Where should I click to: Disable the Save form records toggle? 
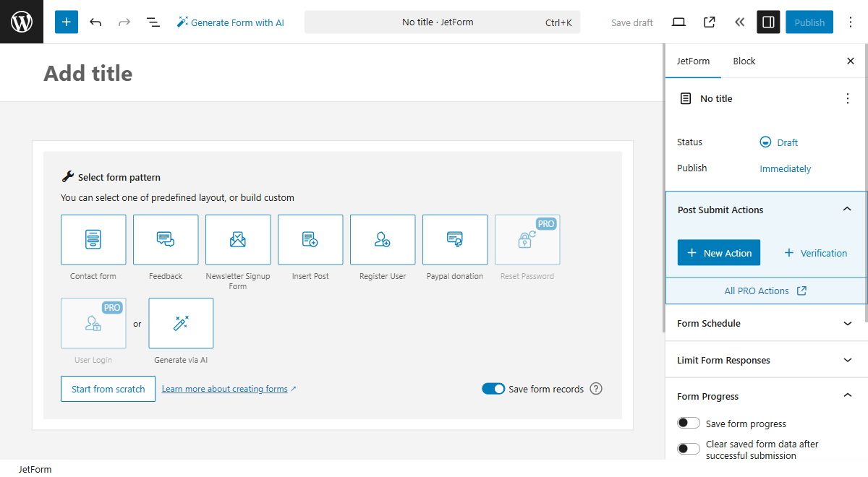tap(493, 389)
